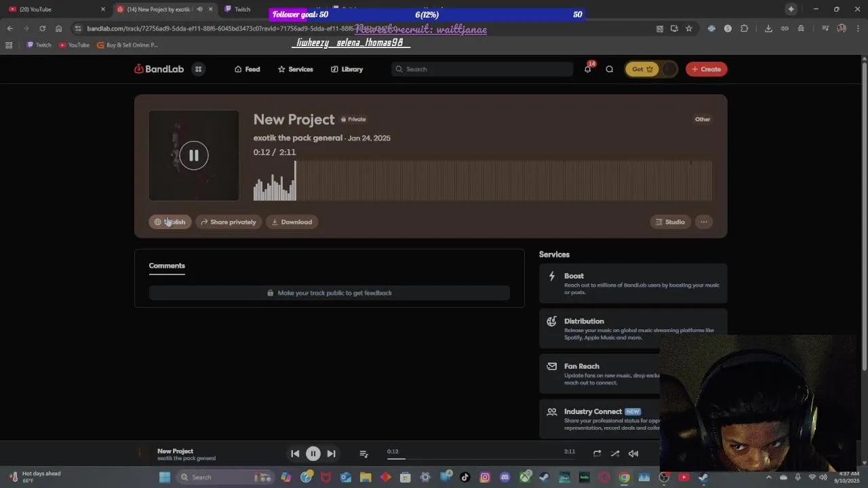Open the Gemini sparkle icon in Chrome
The width and height of the screenshot is (868, 488).
click(x=791, y=9)
